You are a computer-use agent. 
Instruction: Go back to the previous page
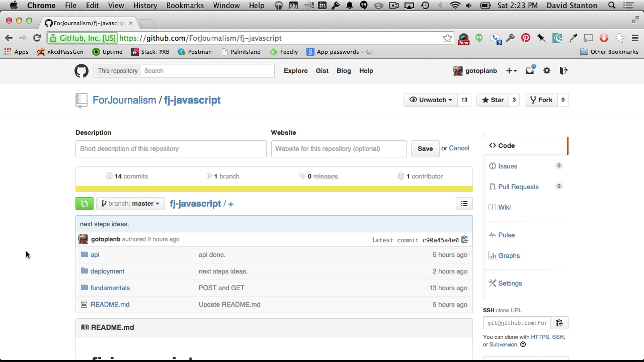(9, 38)
